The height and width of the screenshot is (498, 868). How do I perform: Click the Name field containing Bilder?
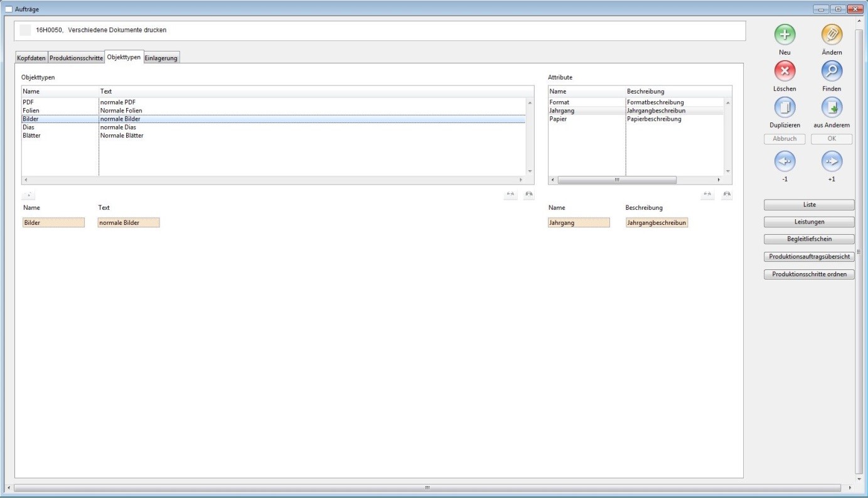coord(53,223)
